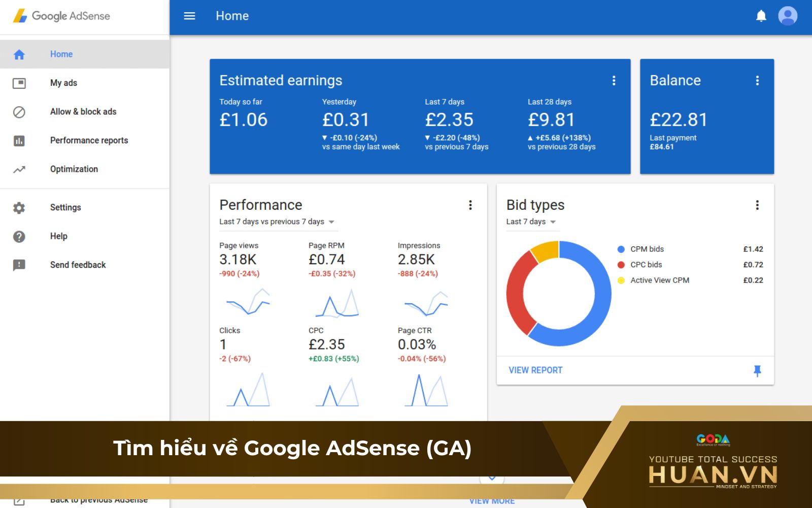This screenshot has height=508, width=812.
Task: Open Estimated earnings card options menu
Action: point(614,80)
